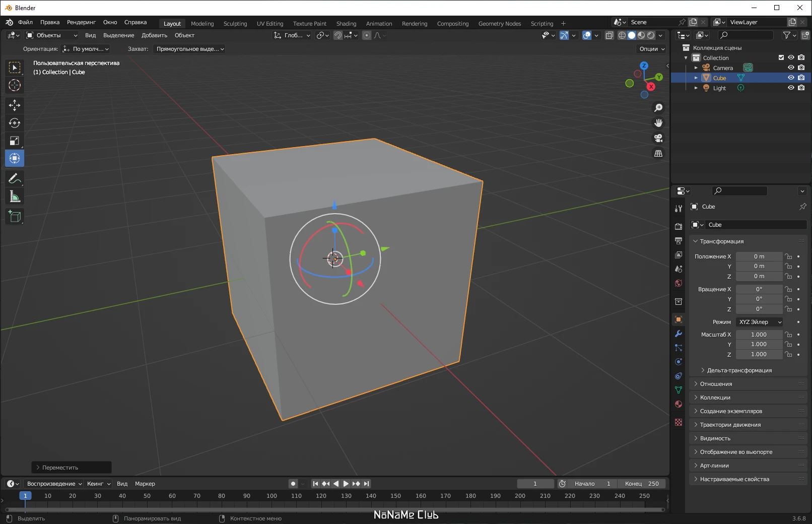The image size is (812, 524).
Task: Toggle camera view in the viewport
Action: pos(658,138)
